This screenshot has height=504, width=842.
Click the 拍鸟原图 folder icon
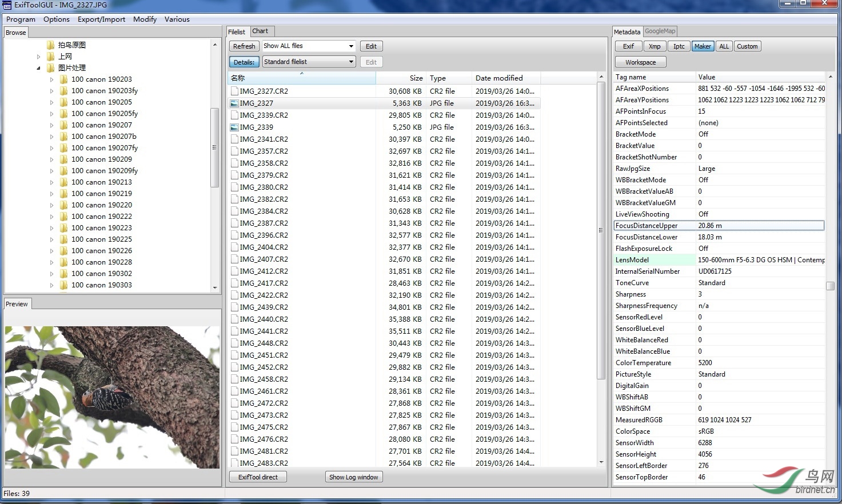click(51, 45)
